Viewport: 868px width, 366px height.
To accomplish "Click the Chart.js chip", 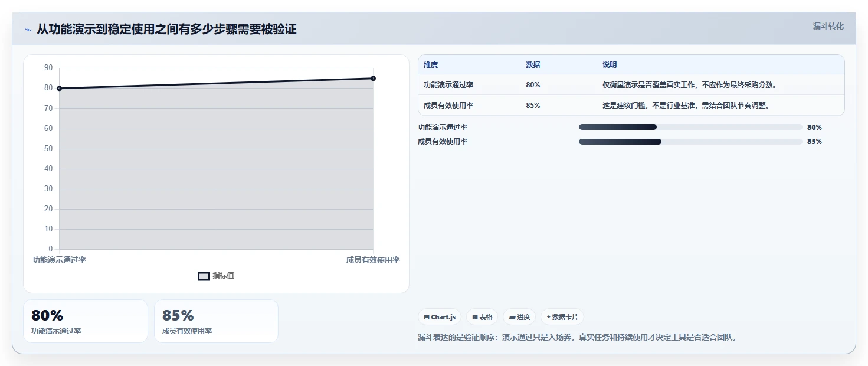I will [440, 317].
